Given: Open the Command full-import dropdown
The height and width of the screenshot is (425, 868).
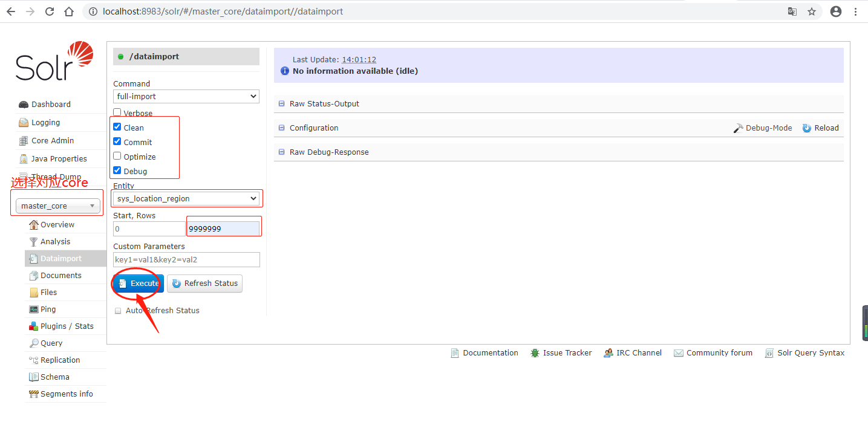Looking at the screenshot, I should (186, 96).
